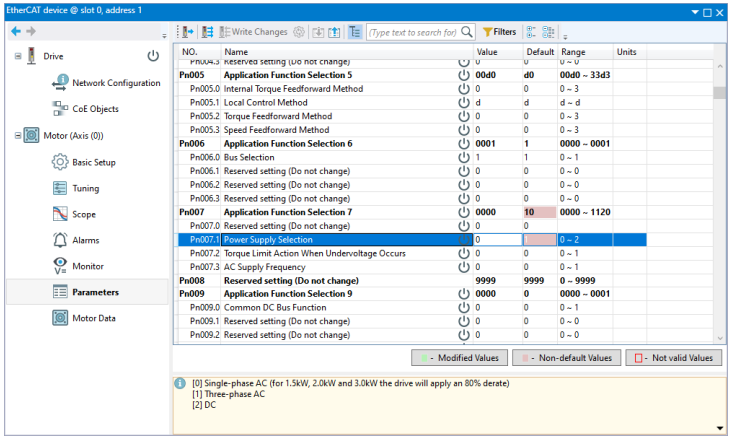Screen dimensions: 732x440
Task: Click the parameter search text box
Action: click(413, 32)
